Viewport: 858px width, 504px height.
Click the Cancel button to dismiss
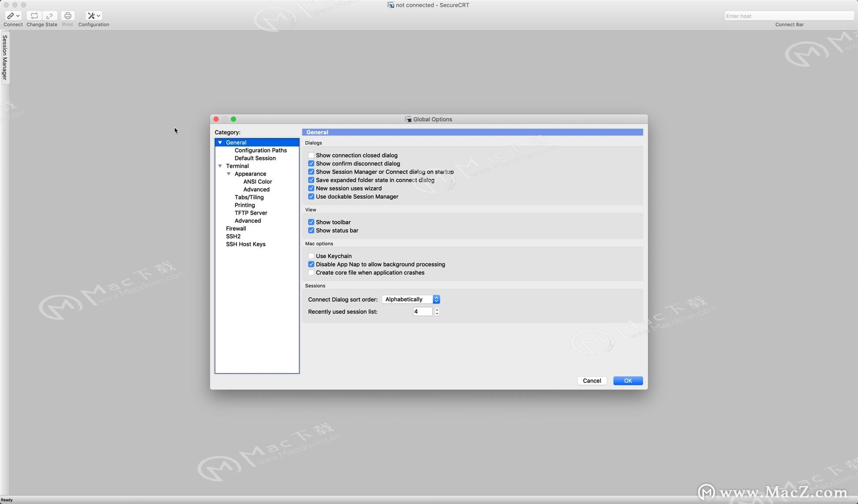pos(592,380)
